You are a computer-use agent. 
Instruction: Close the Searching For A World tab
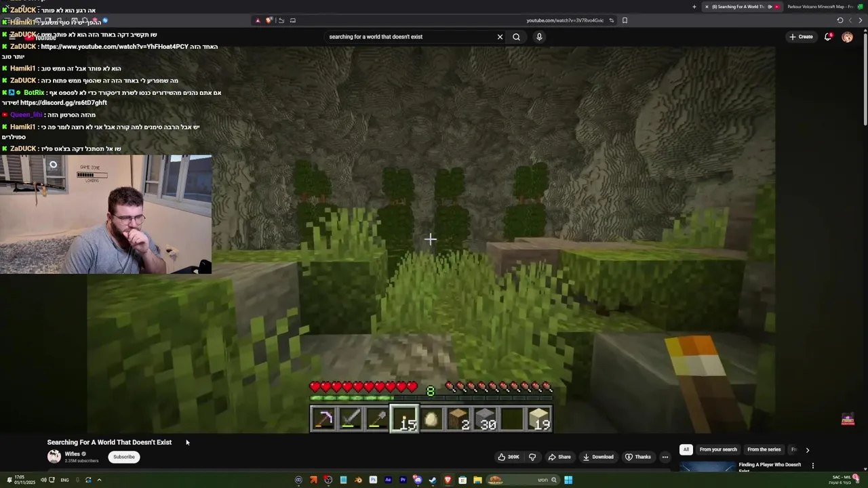[x=707, y=7]
